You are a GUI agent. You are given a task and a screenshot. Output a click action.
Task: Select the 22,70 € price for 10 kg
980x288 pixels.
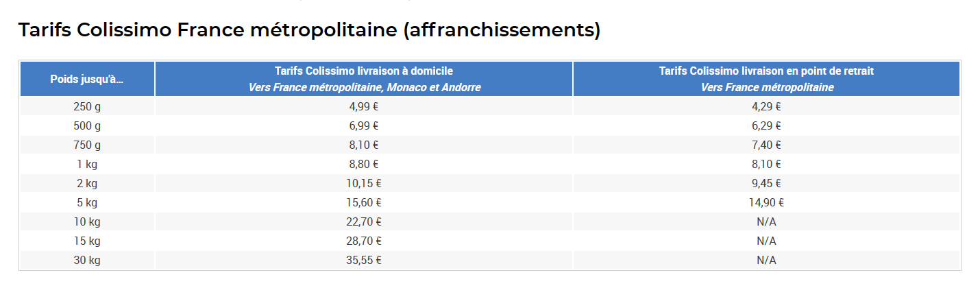[x=364, y=221]
